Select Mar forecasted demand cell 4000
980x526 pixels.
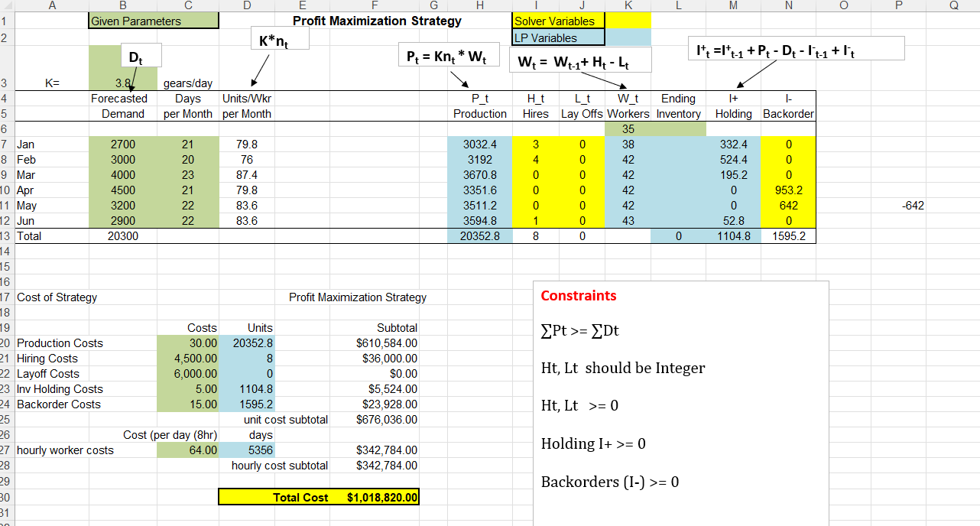[122, 175]
